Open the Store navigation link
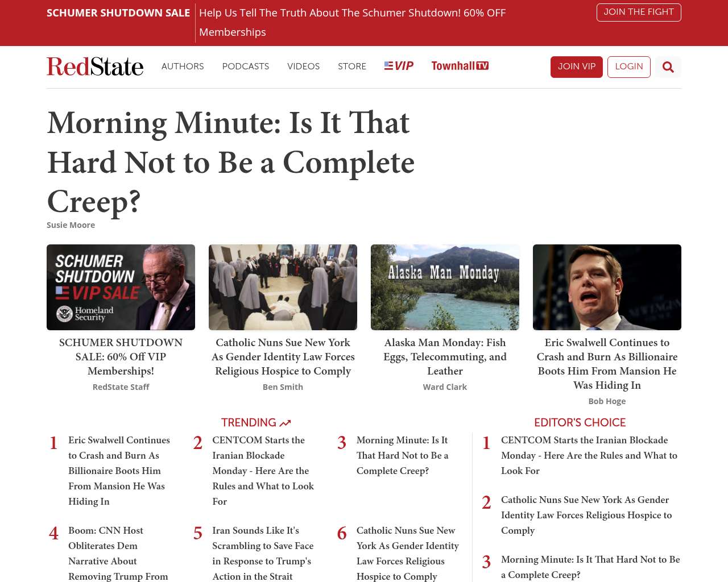This screenshot has height=582, width=728. 352,66
